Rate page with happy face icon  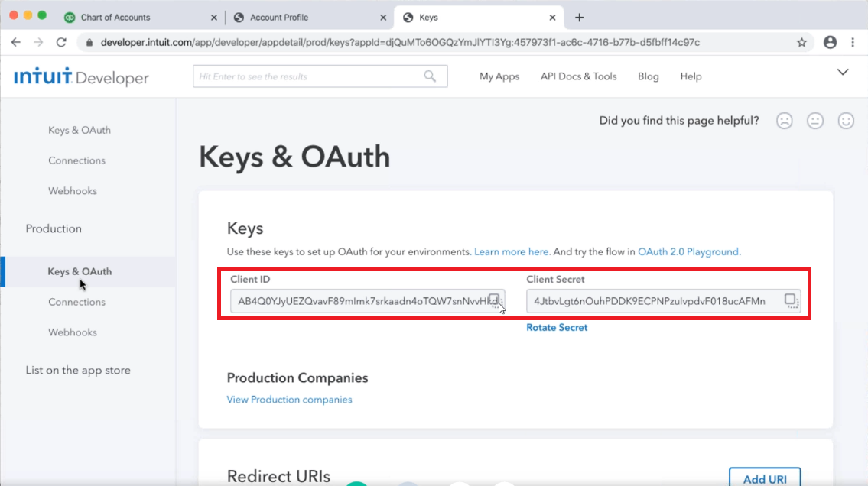coord(846,121)
